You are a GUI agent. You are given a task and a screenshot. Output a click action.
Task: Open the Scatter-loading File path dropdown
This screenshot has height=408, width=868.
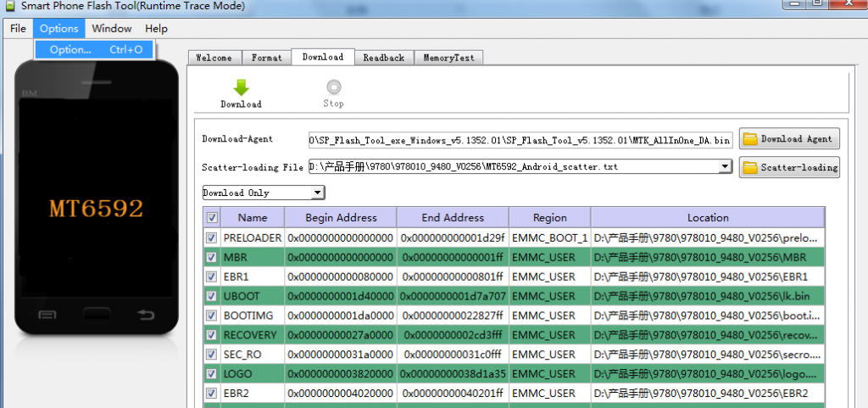[x=725, y=167]
